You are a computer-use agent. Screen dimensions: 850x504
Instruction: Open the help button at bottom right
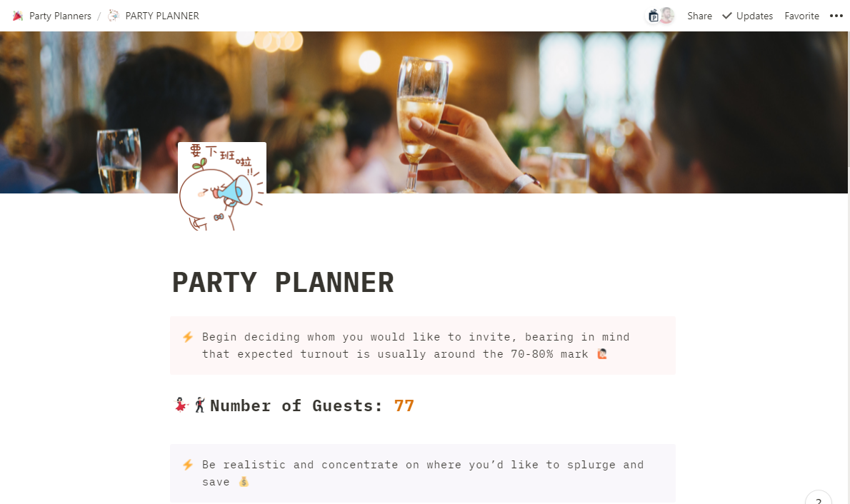tap(818, 498)
